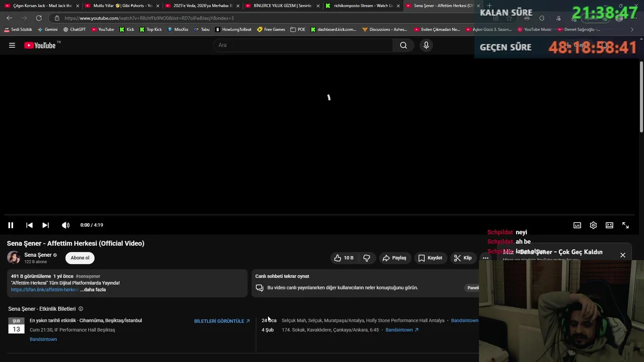Open the player settings gear
This screenshot has width=644, height=362.
593,225
